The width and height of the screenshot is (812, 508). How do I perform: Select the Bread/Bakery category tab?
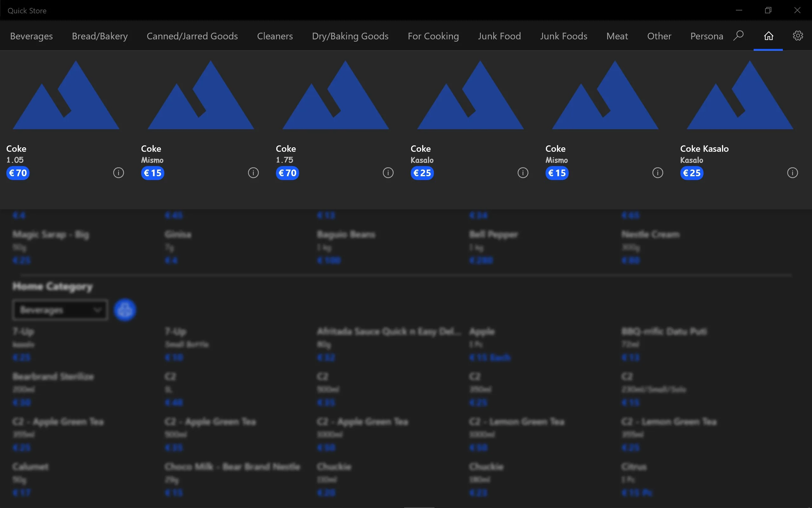pyautogui.click(x=100, y=36)
